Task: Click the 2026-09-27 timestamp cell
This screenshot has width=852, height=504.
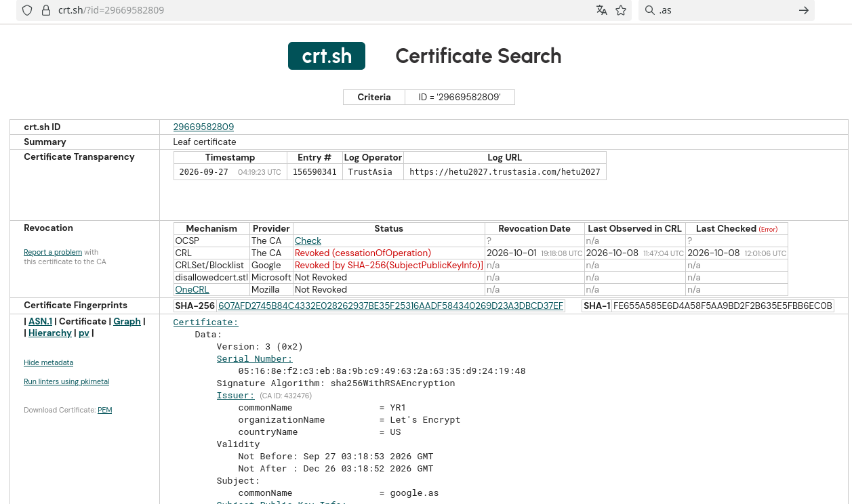Action: (x=230, y=172)
